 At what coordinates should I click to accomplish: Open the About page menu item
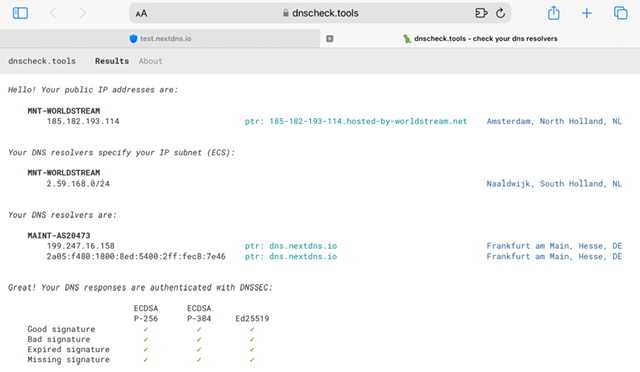tap(150, 61)
